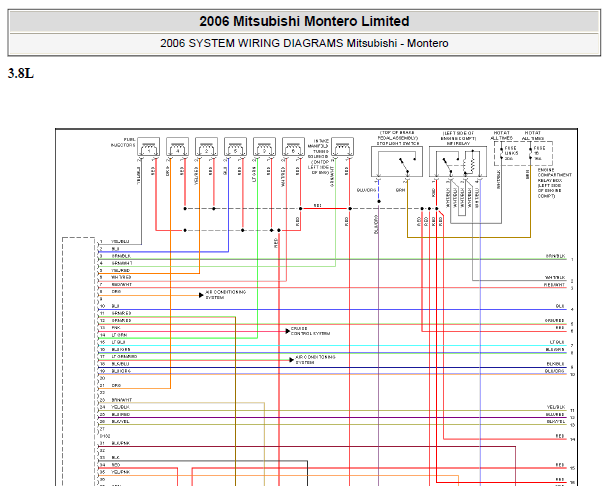Screen dimensions: 607x486
Task: Click right-edge 'GRN/BLK' wire label numbered 1
Action: [556, 256]
